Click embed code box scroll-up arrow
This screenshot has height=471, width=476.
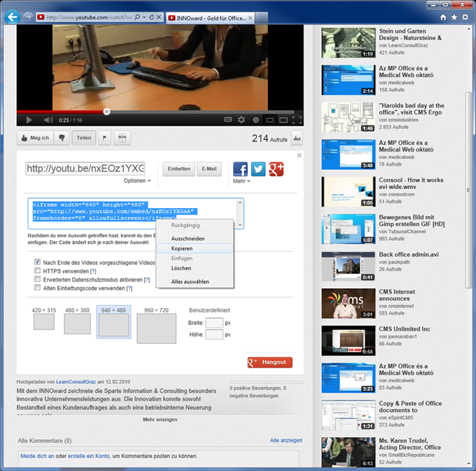(x=240, y=202)
